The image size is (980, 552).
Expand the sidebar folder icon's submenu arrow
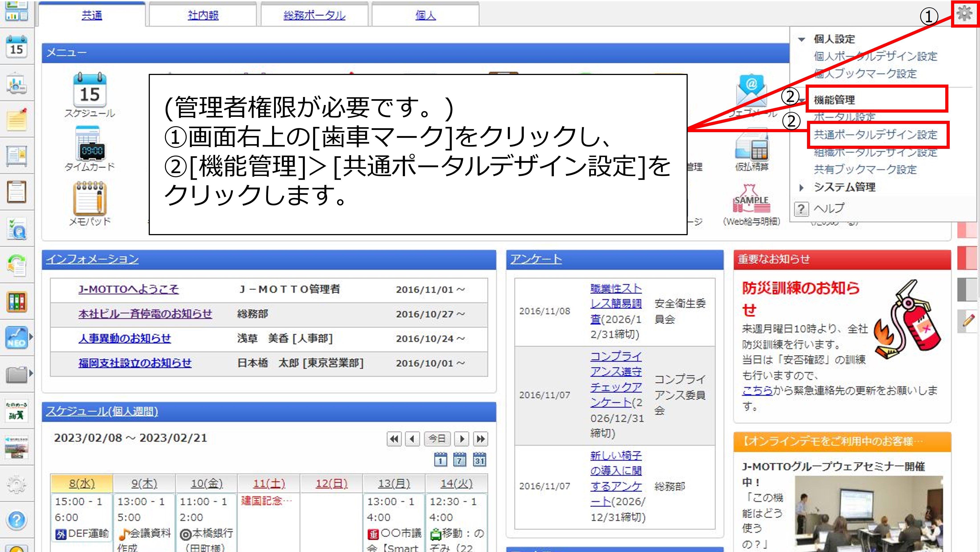[31, 373]
